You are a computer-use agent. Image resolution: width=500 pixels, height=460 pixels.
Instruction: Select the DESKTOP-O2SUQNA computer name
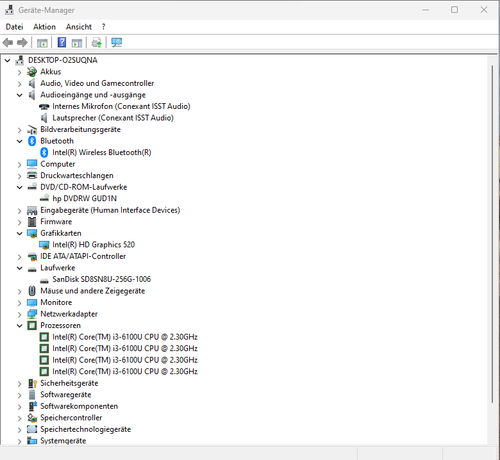[63, 60]
